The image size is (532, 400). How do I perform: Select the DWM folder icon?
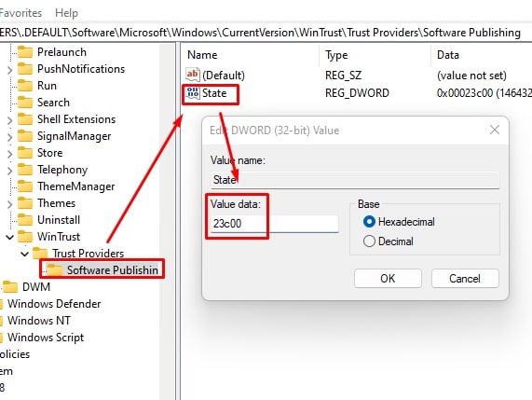pos(10,286)
